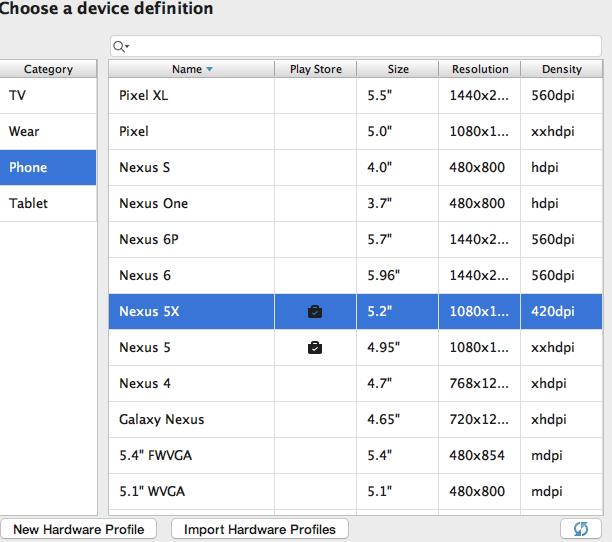Image resolution: width=612 pixels, height=542 pixels.
Task: Select the 5.1" WVGA device
Action: coord(152,491)
